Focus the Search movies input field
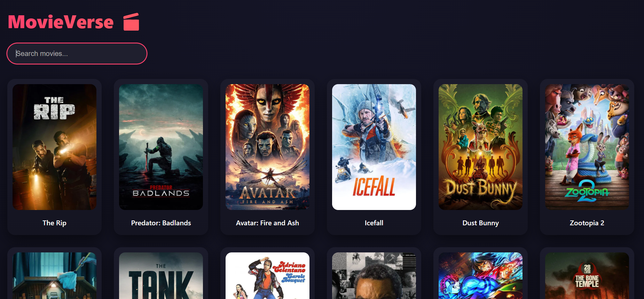The height and width of the screenshot is (299, 644). (x=77, y=54)
